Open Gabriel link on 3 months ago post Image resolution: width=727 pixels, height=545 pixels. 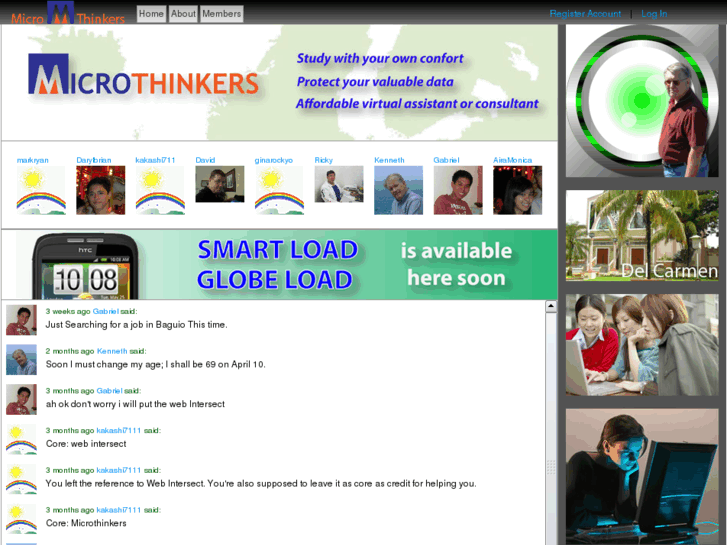[109, 391]
